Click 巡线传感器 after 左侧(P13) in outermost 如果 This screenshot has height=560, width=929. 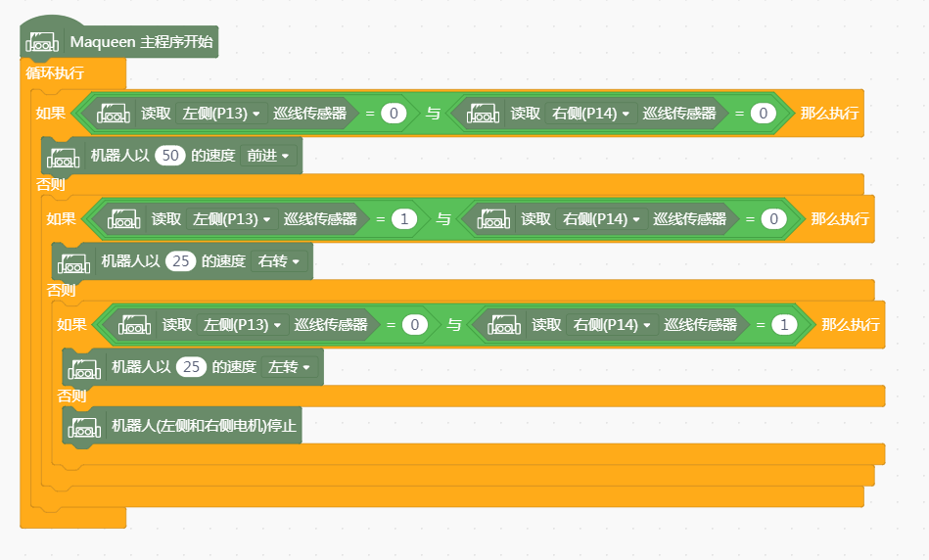coord(310,114)
